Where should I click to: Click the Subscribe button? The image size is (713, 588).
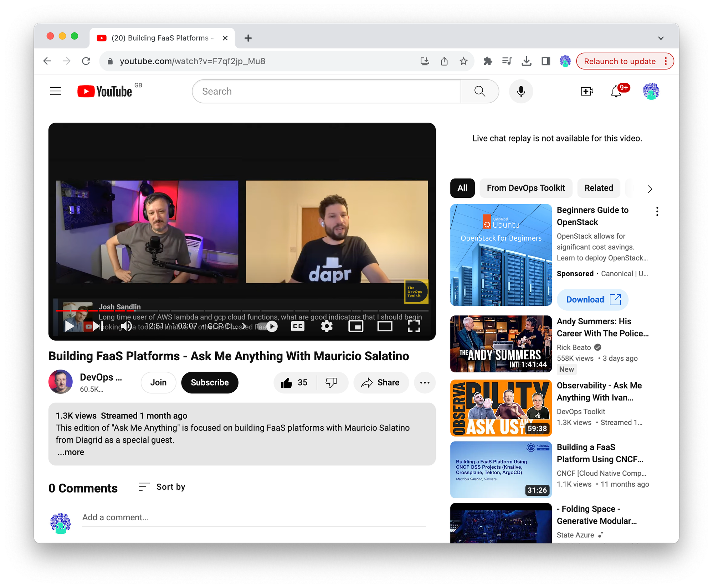210,382
